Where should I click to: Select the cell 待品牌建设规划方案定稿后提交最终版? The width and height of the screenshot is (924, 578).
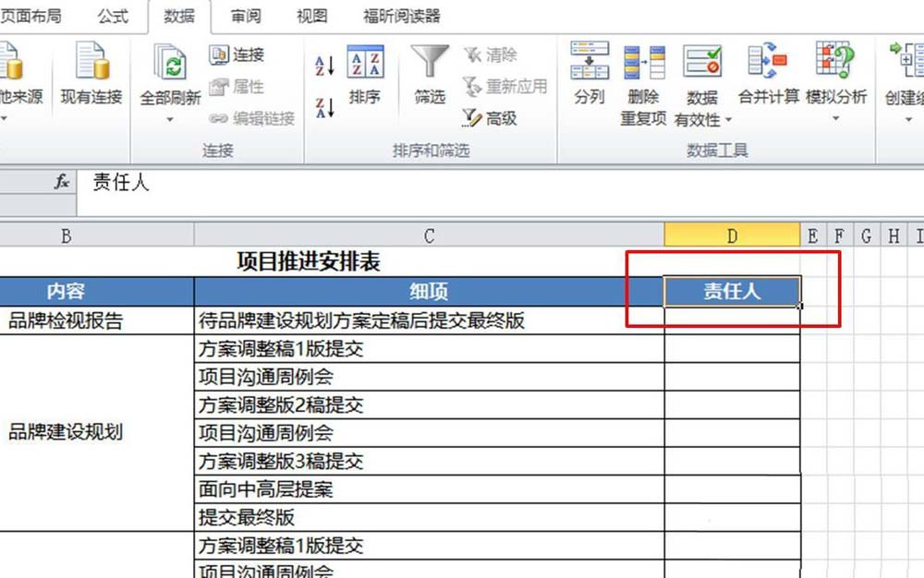429,320
